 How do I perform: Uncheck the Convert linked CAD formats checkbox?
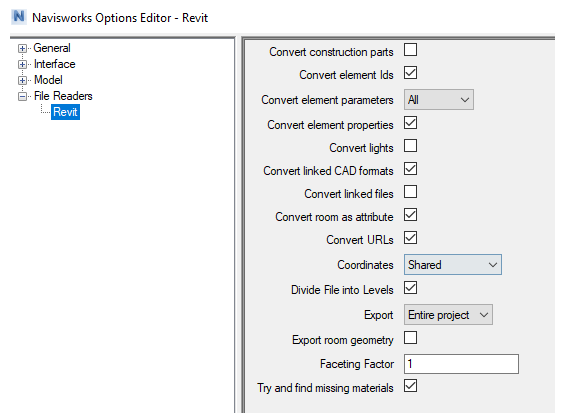[x=410, y=169]
